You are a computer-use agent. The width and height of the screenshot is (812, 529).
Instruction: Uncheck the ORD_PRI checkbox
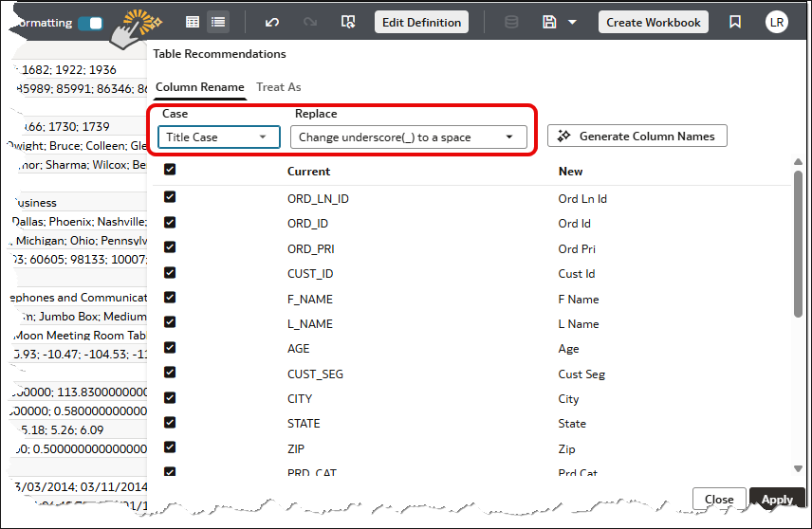point(170,246)
